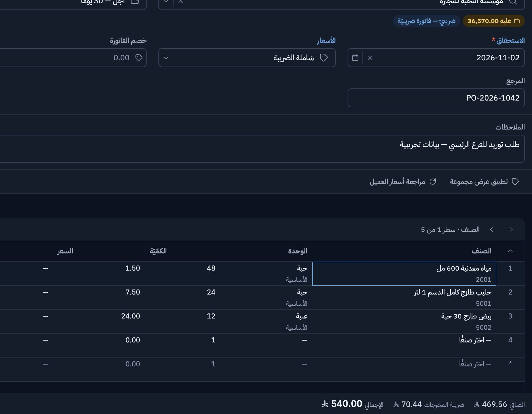Viewport: 532px width, 414px height.
Task: Click the الوحدة column header
Action: point(298,251)
